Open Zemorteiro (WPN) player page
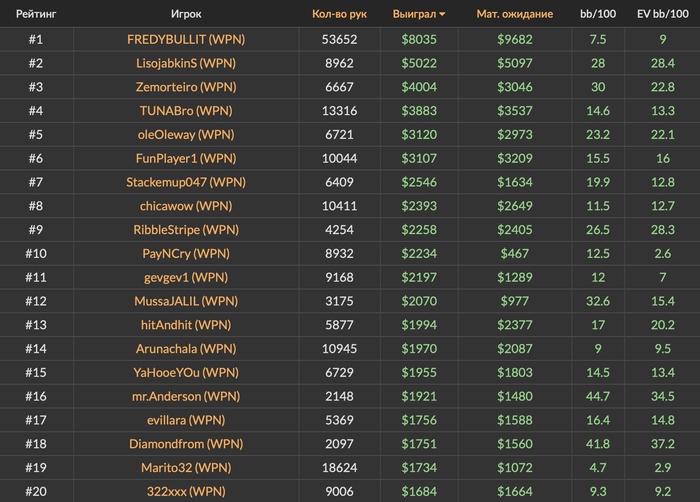700x502 pixels. click(x=186, y=87)
